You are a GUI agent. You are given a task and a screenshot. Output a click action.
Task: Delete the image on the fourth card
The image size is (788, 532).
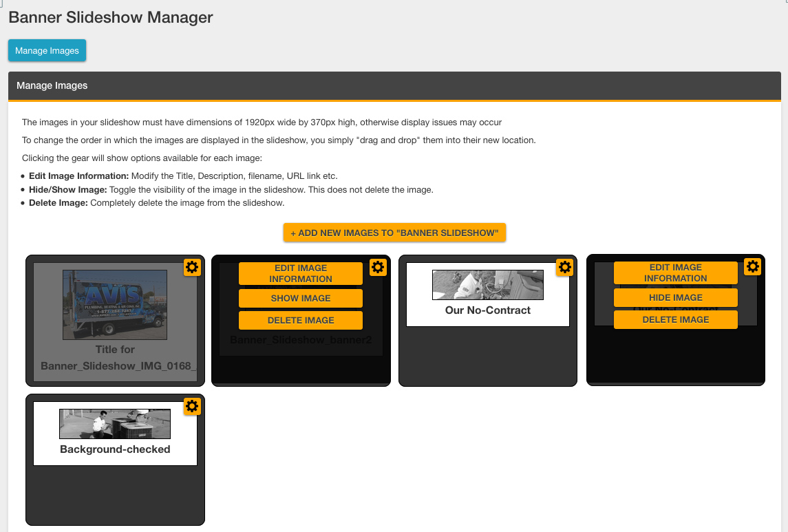(675, 319)
